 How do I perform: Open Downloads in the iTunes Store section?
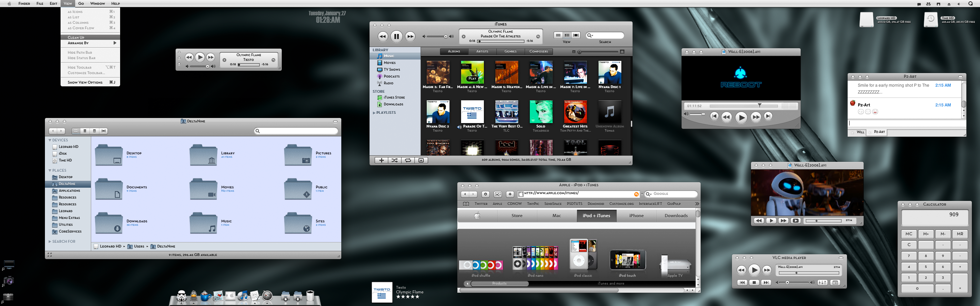[395, 104]
